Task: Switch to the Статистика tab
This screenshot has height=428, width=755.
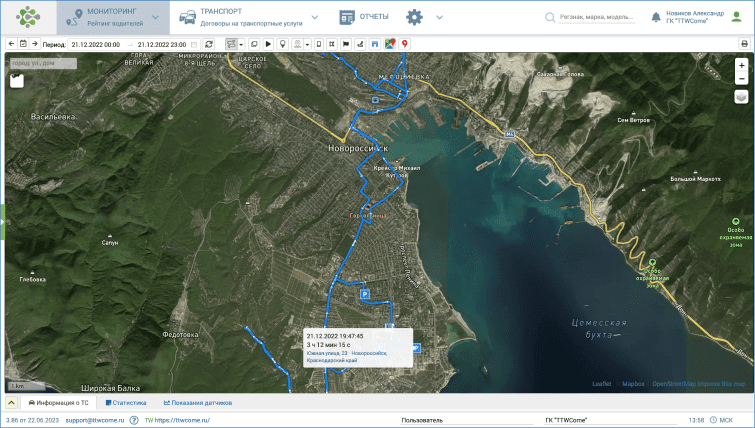Action: [x=126, y=402]
